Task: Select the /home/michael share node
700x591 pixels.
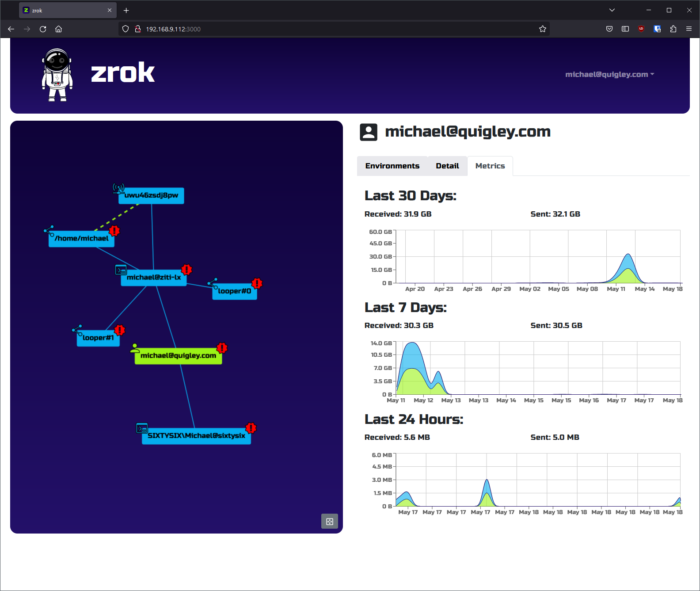Action: (x=81, y=239)
